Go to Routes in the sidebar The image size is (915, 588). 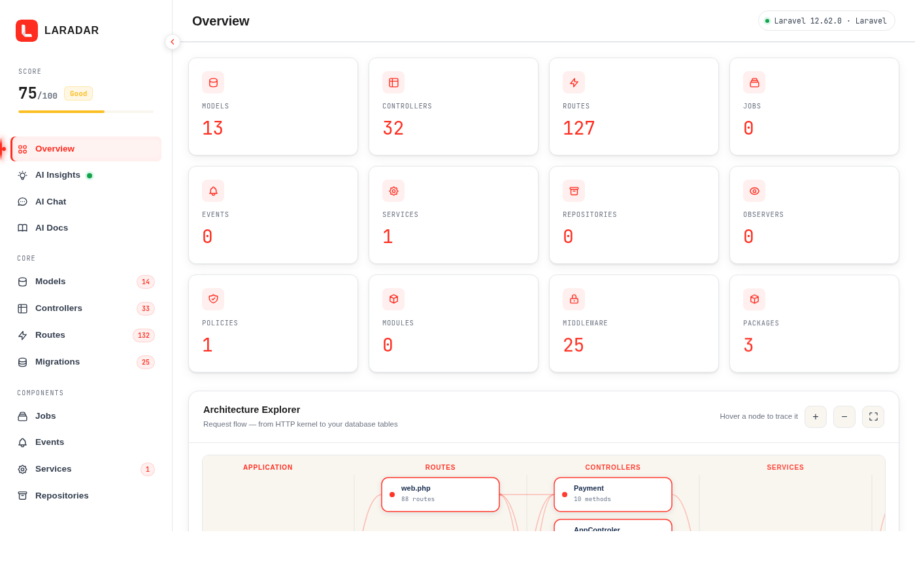(x=86, y=335)
